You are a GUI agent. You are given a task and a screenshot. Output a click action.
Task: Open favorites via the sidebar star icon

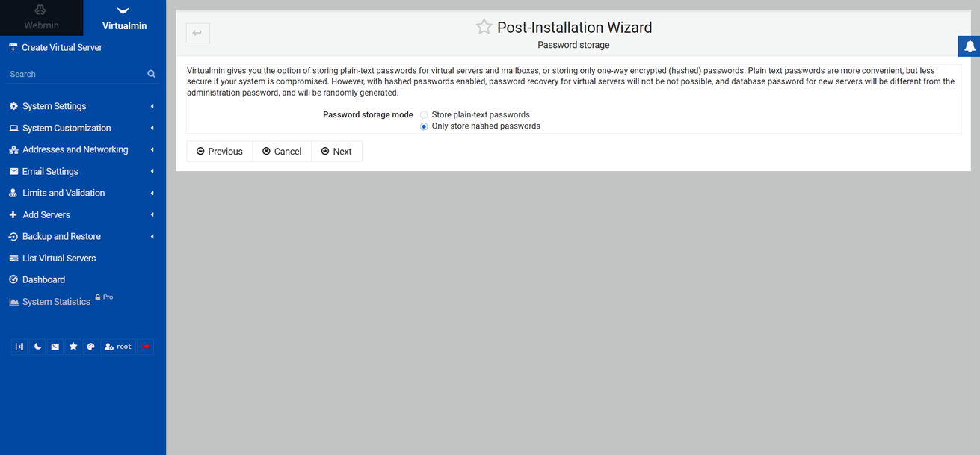(x=73, y=347)
